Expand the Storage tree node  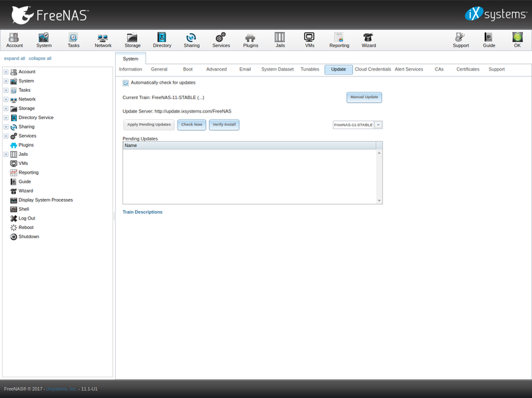coord(6,108)
